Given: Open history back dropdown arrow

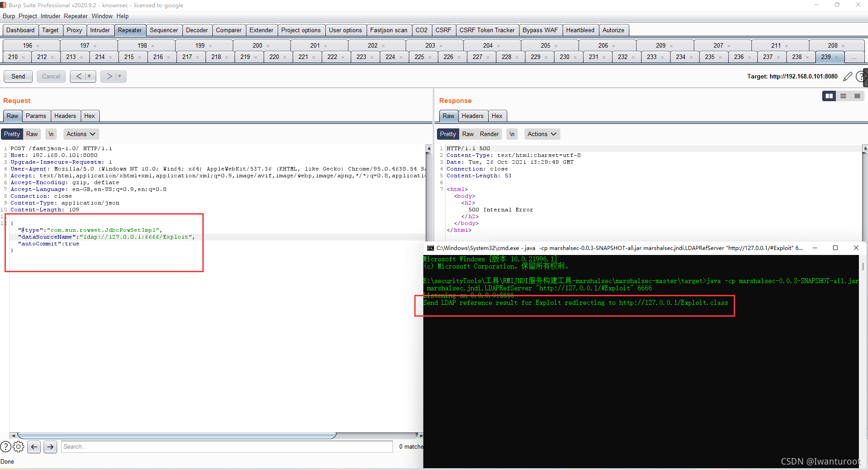Looking at the screenshot, I should (89, 76).
